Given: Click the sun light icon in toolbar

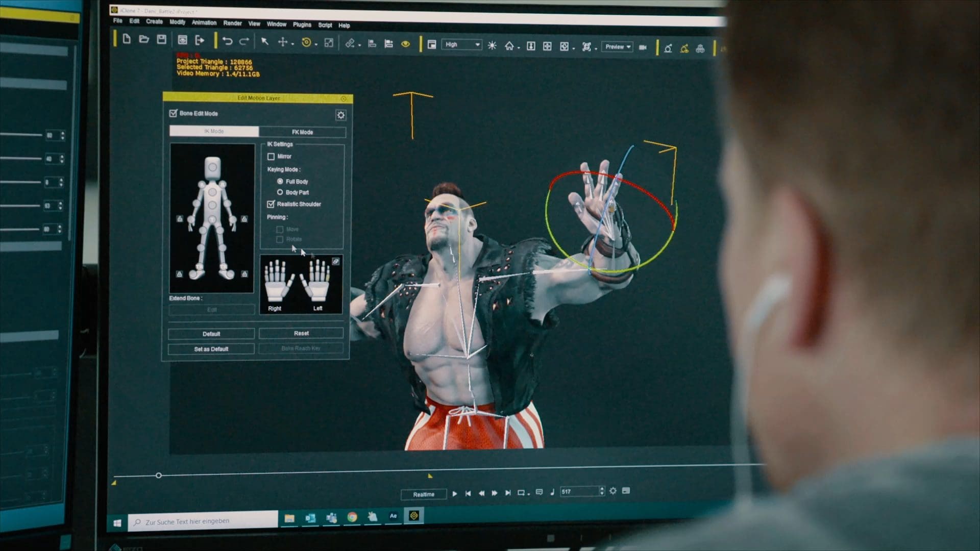Looking at the screenshot, I should 492,45.
